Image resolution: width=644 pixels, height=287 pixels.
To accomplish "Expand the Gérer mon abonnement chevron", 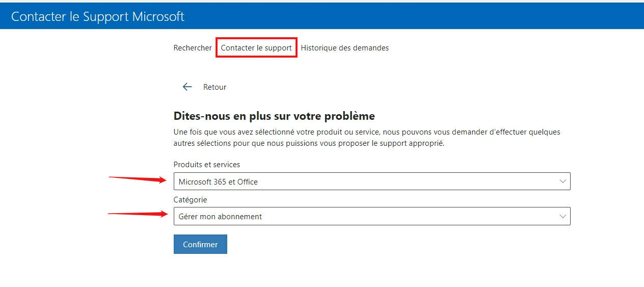I will pos(562,216).
